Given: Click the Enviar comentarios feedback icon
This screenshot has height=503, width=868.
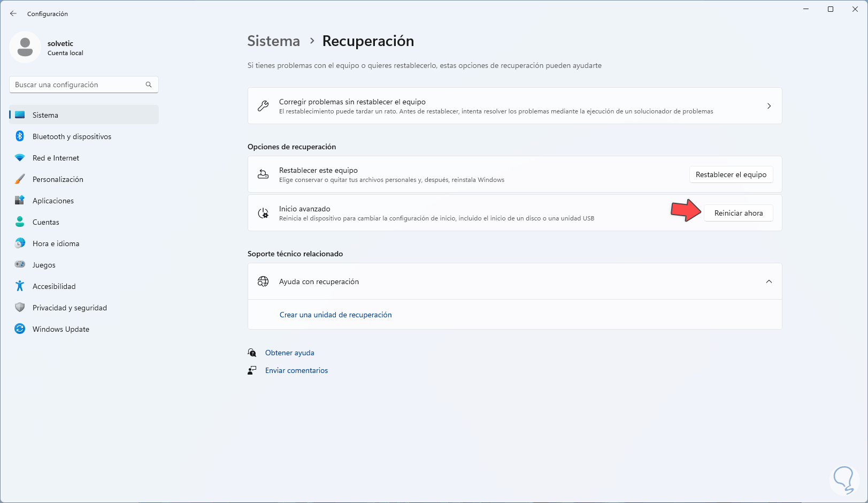Looking at the screenshot, I should click(252, 370).
